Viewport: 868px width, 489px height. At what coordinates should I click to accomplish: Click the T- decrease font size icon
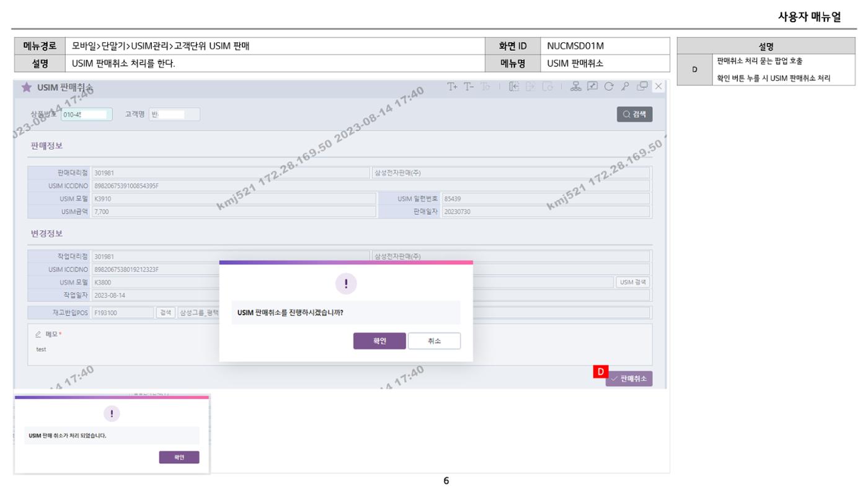(470, 87)
